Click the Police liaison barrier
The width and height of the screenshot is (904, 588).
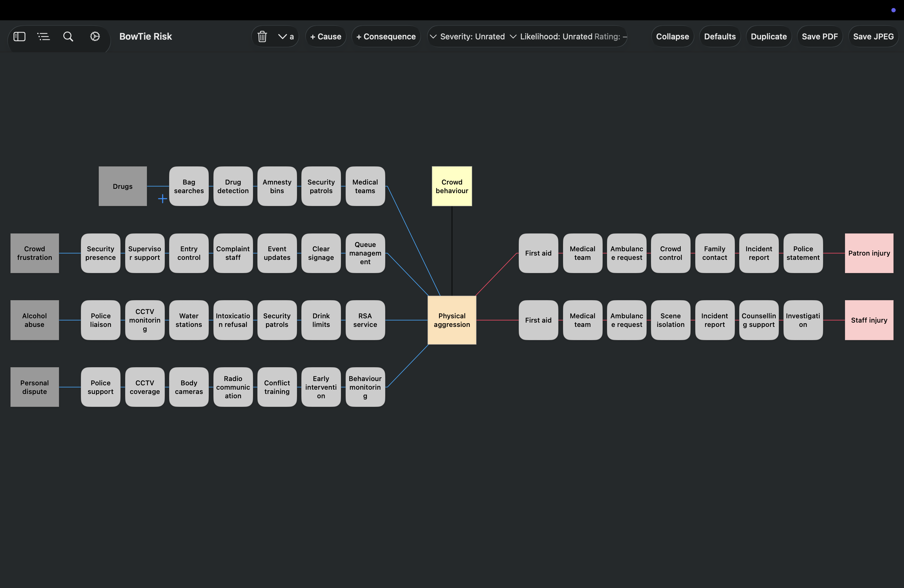pyautogui.click(x=101, y=320)
